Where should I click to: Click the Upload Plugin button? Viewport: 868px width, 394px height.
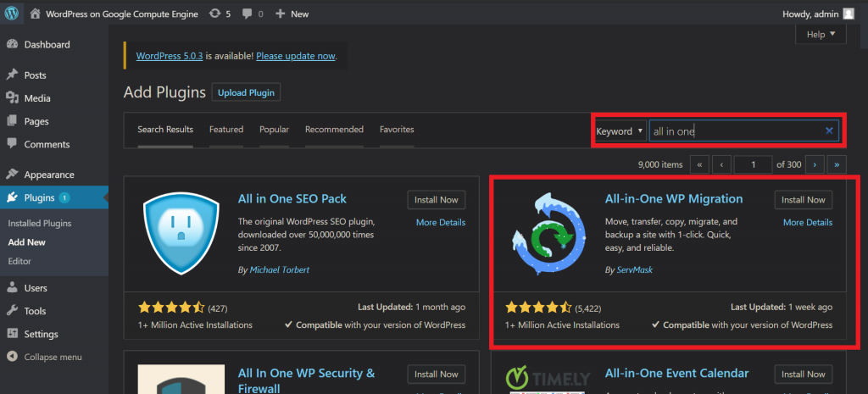pyautogui.click(x=246, y=92)
